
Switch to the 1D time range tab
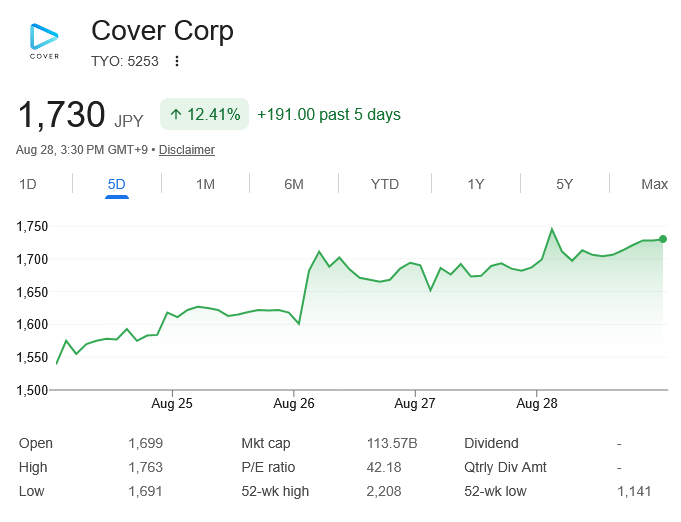pyautogui.click(x=28, y=185)
